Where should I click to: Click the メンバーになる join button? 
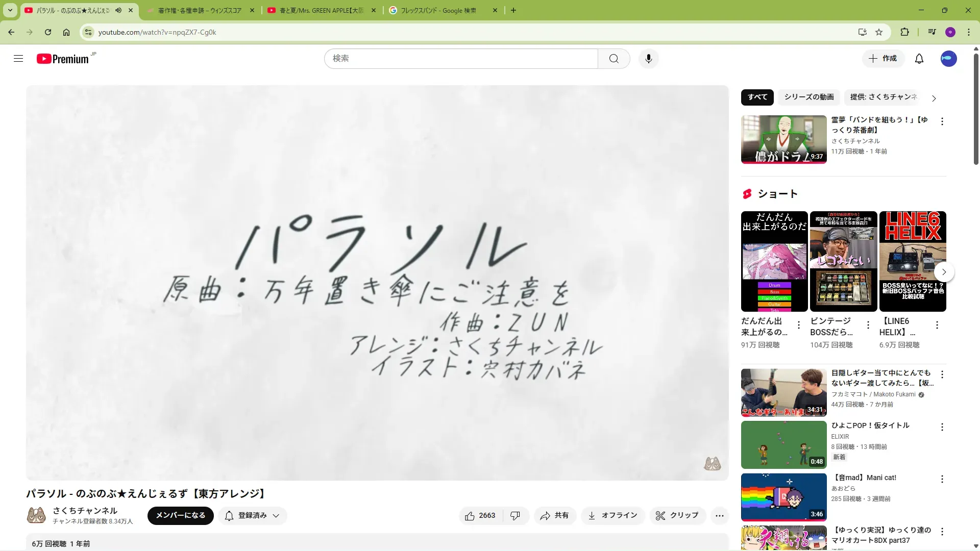[x=180, y=516]
